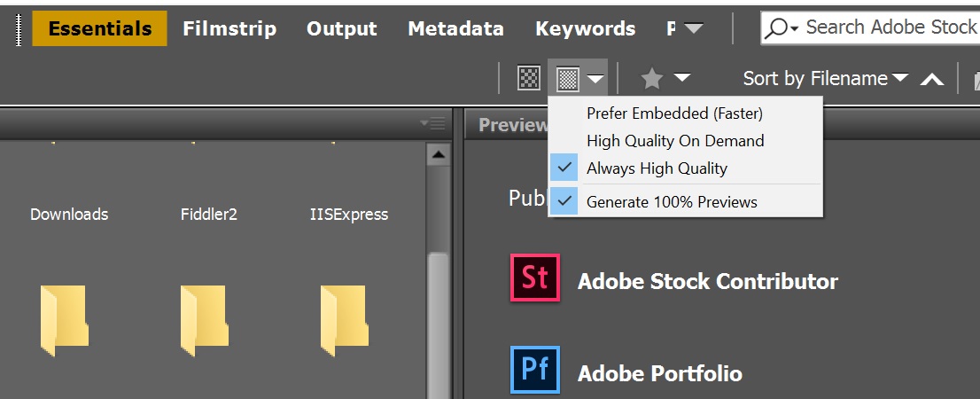Open the Downloads folder icon
The height and width of the screenshot is (399, 980).
(65, 321)
